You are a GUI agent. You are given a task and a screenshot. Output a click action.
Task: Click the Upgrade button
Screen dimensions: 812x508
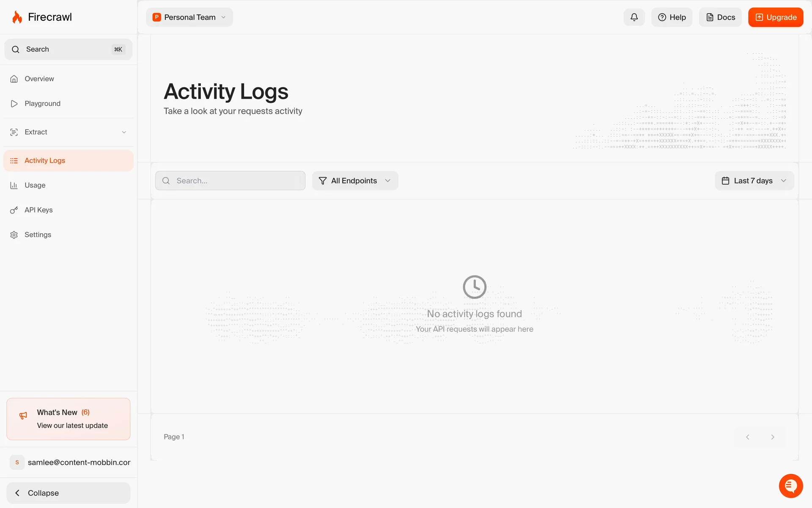click(x=776, y=17)
